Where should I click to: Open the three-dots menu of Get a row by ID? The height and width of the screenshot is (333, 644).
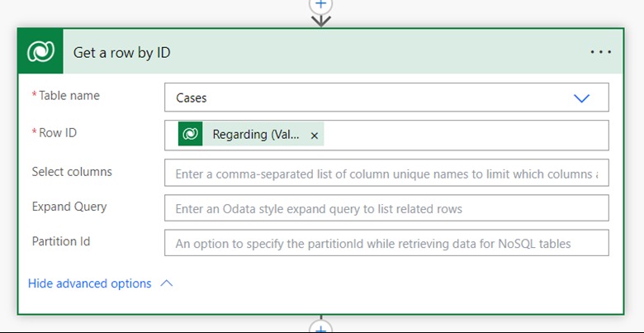(x=600, y=52)
